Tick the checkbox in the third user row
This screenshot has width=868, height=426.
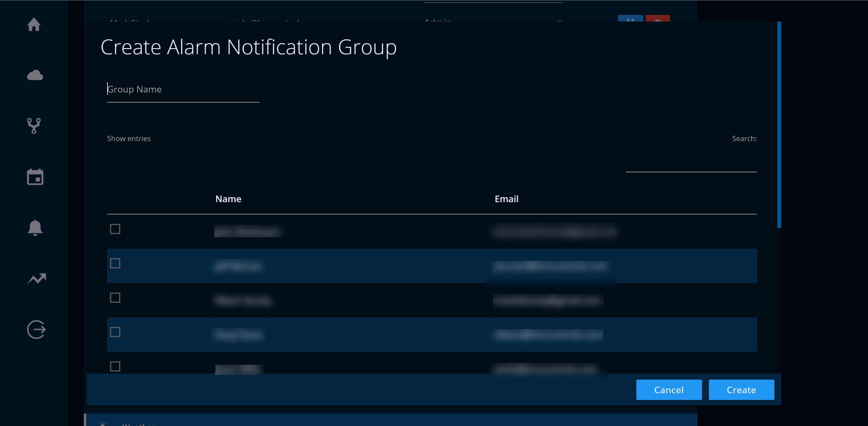pyautogui.click(x=115, y=298)
